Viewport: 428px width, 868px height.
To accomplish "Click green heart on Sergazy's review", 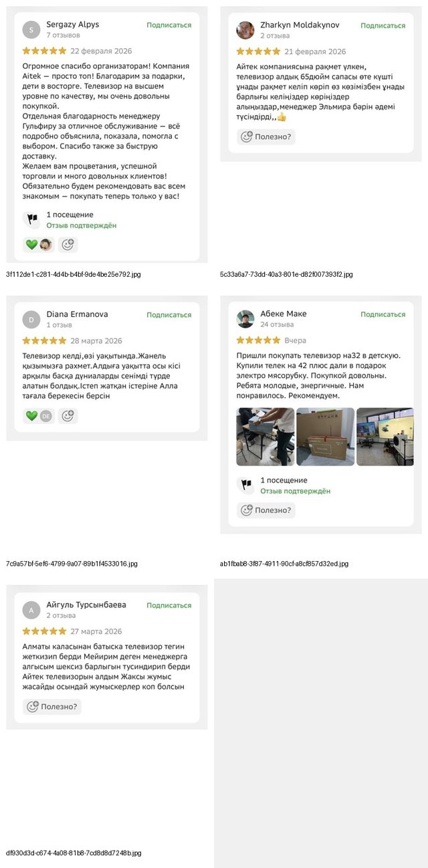I will [31, 245].
